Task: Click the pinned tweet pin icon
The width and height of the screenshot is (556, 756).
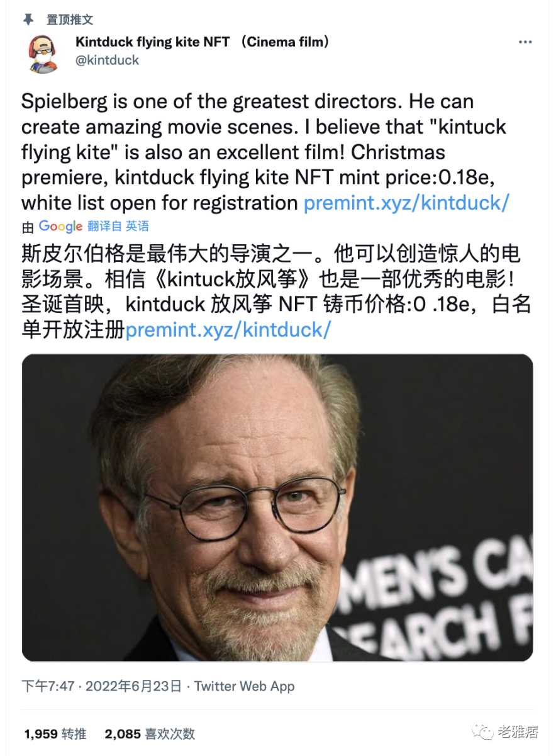Action: 28,20
